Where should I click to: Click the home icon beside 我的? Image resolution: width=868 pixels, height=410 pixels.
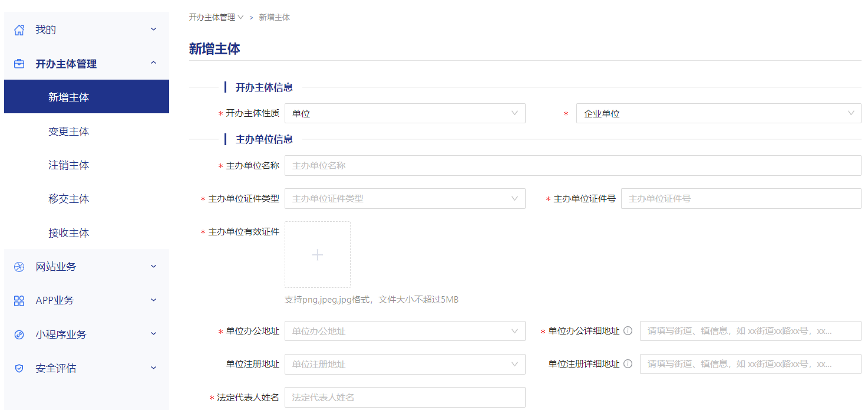point(18,29)
